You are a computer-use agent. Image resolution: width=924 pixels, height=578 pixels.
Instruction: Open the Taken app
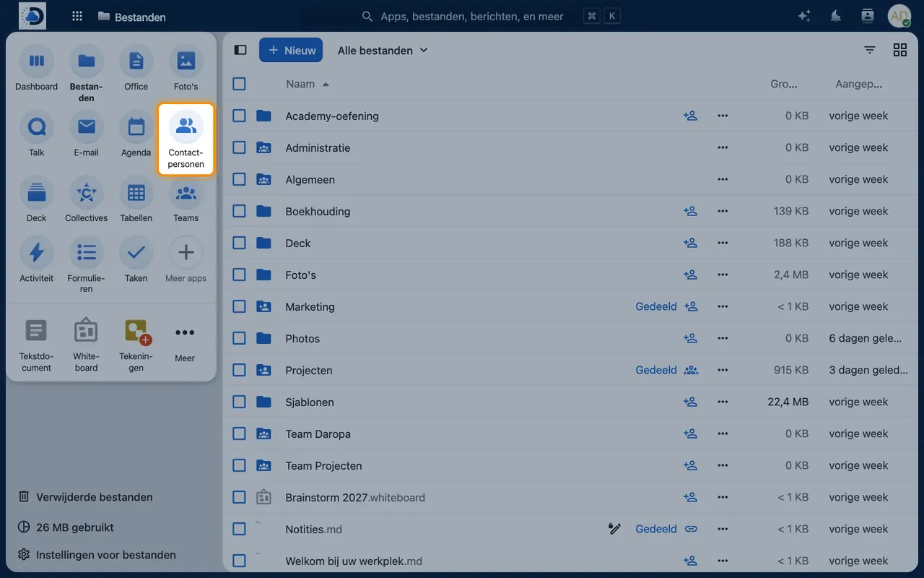click(x=136, y=260)
